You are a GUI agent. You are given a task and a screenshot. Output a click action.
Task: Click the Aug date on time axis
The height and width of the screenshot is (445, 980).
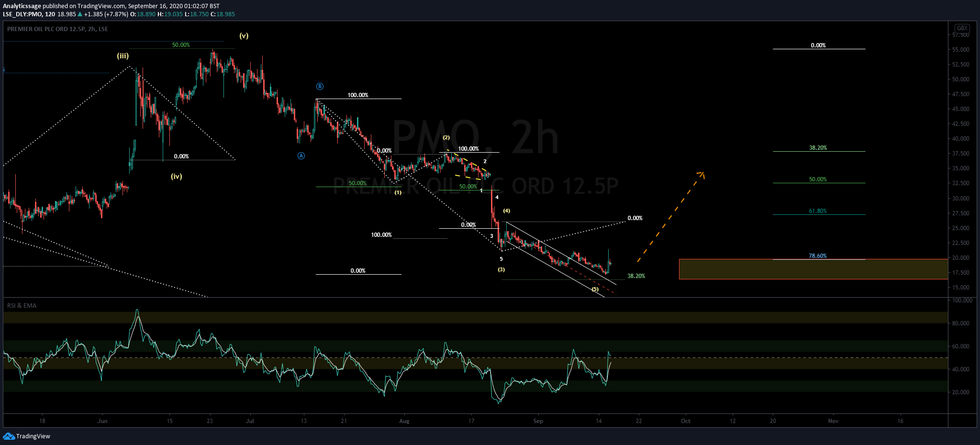pos(404,421)
